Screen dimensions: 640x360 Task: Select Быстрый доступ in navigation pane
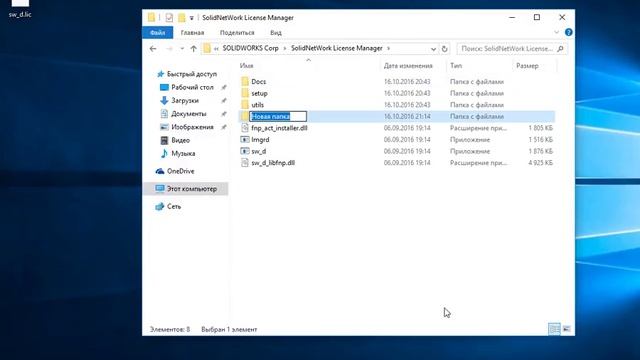(191, 74)
